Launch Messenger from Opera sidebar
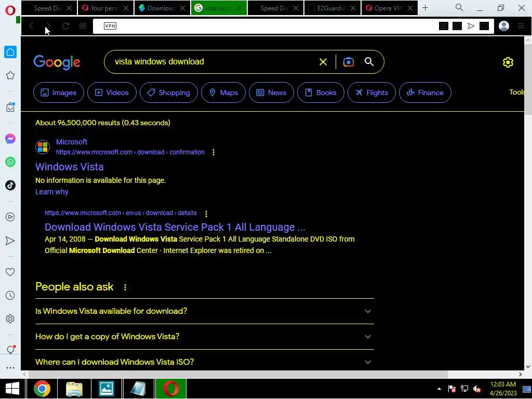Screen dimensions: 532x399 (x=10, y=139)
